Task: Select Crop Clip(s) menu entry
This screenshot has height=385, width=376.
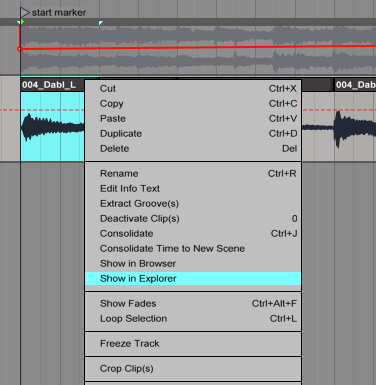Action: (193, 369)
